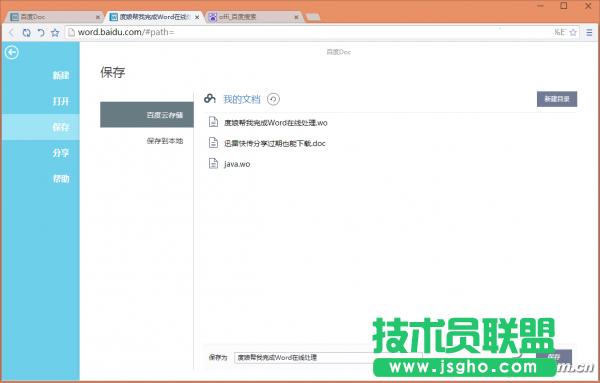Image resolution: width=600 pixels, height=383 pixels.
Task: Click the Baidu cloud icon beside 我的文档
Action: 210,99
